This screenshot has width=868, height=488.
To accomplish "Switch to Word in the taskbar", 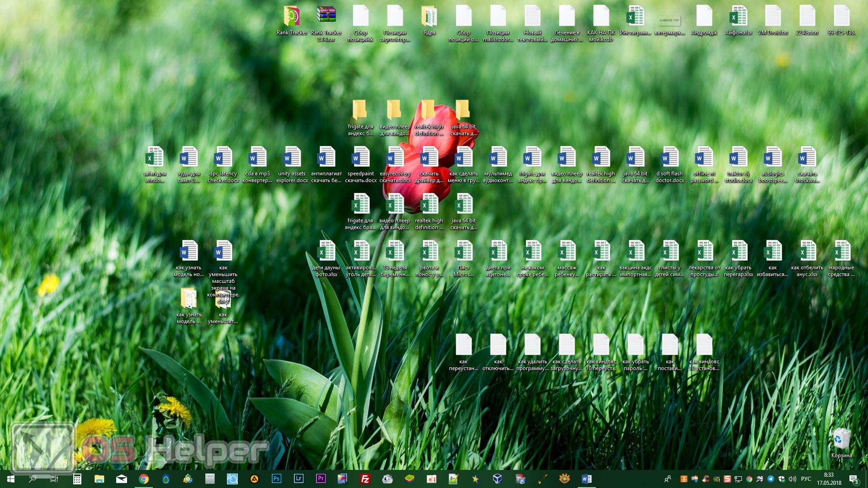I will (586, 479).
